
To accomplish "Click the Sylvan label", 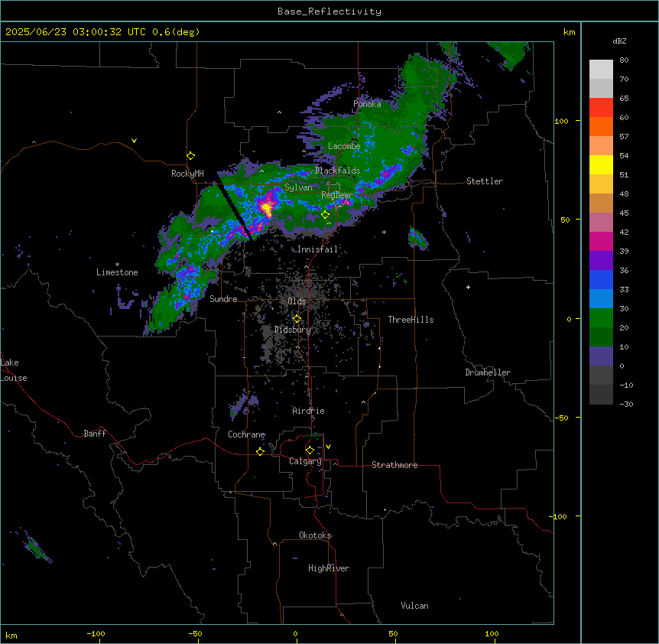I will (x=298, y=187).
